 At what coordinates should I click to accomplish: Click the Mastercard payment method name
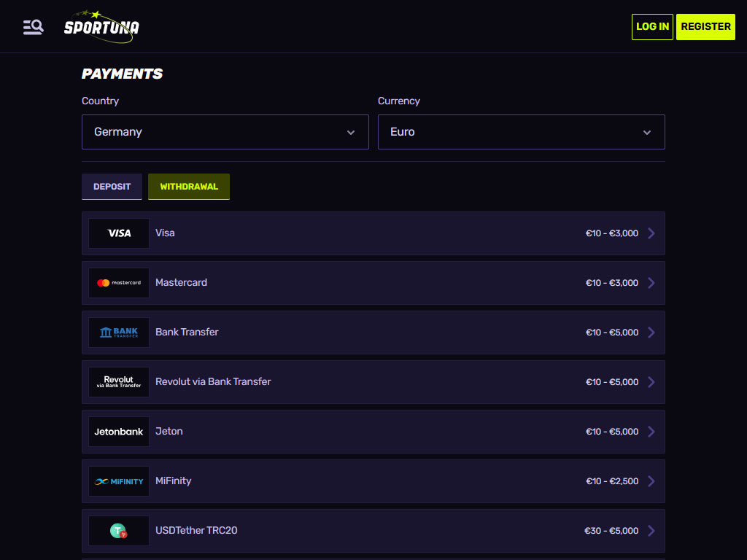(181, 282)
